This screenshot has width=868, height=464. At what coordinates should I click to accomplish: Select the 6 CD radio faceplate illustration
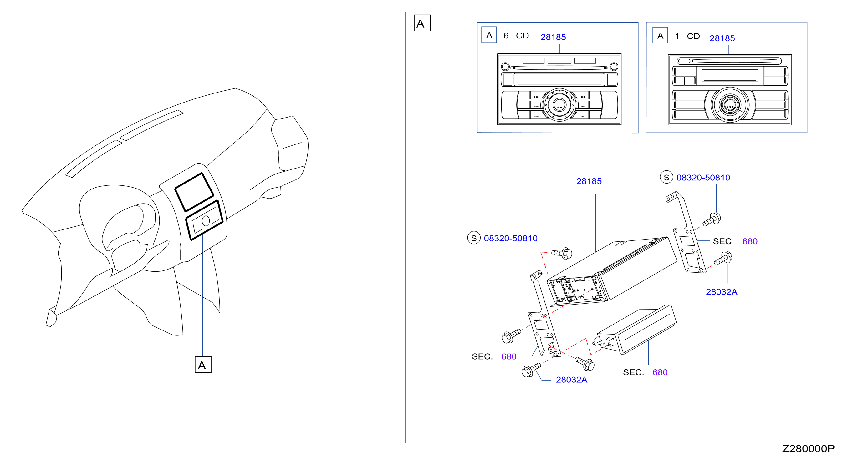click(559, 89)
